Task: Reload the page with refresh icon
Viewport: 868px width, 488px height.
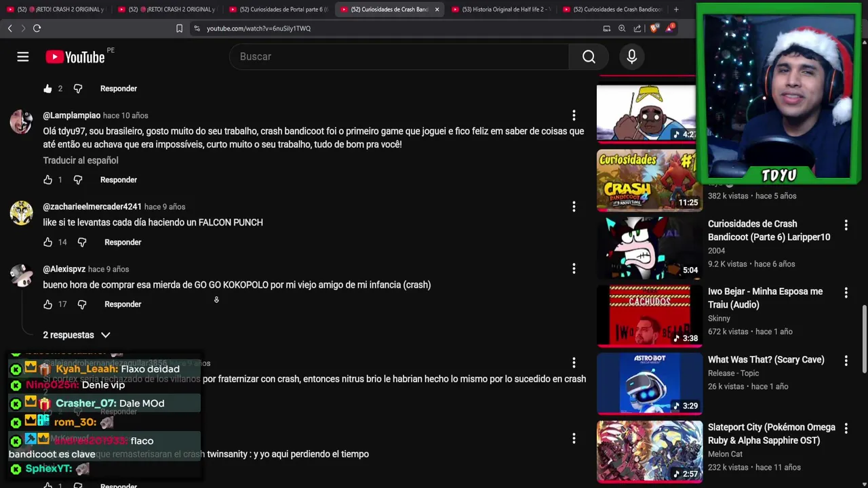Action: pyautogui.click(x=37, y=28)
